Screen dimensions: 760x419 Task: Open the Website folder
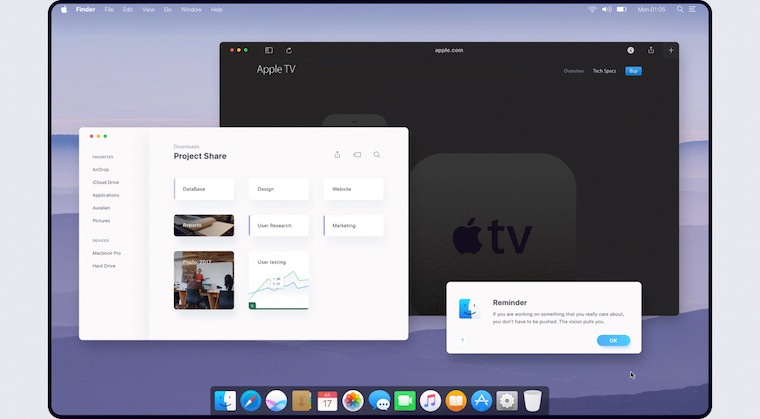[x=353, y=189]
